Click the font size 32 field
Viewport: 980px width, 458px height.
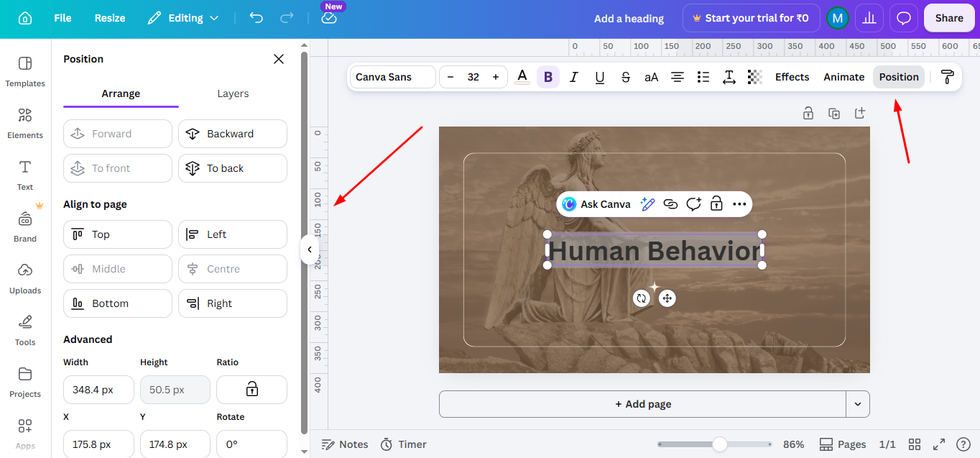473,77
